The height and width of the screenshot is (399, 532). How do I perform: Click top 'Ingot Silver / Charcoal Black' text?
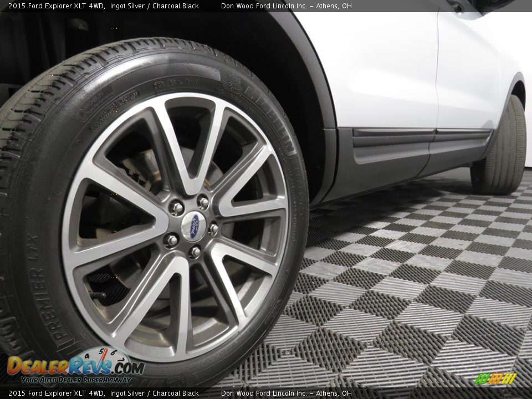tap(154, 6)
